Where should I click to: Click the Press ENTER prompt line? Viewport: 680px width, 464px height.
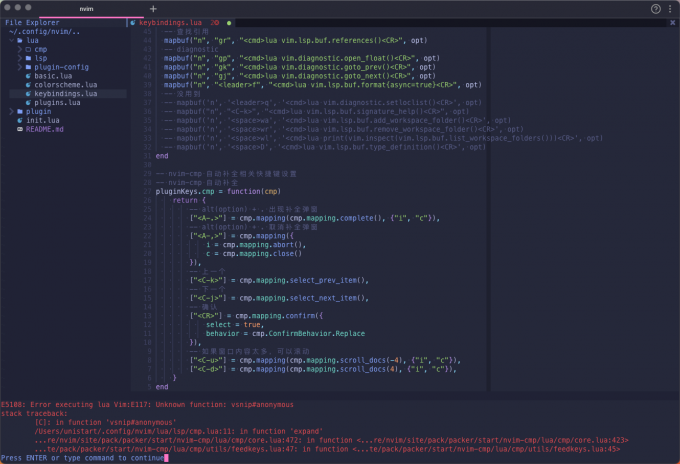tap(82, 458)
